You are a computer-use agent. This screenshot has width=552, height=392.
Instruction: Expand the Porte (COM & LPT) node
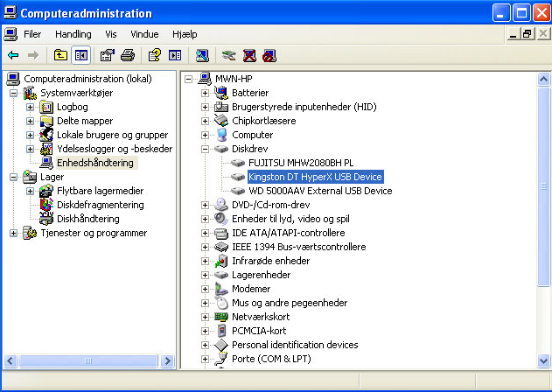[x=205, y=359]
